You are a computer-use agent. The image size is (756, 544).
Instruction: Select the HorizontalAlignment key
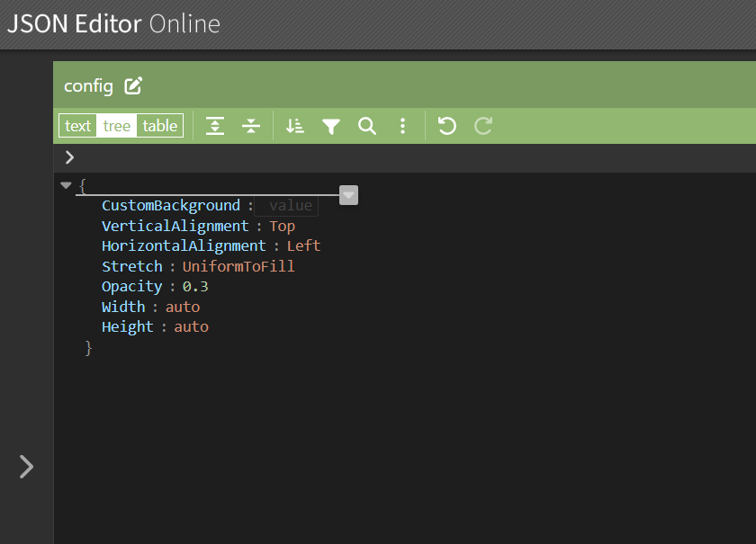(x=184, y=245)
